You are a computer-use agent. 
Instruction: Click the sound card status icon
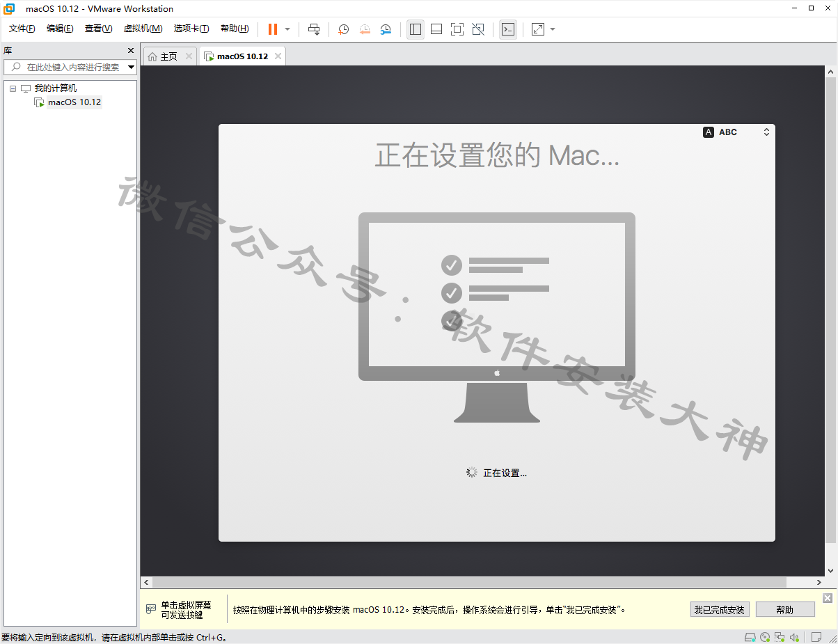point(795,637)
